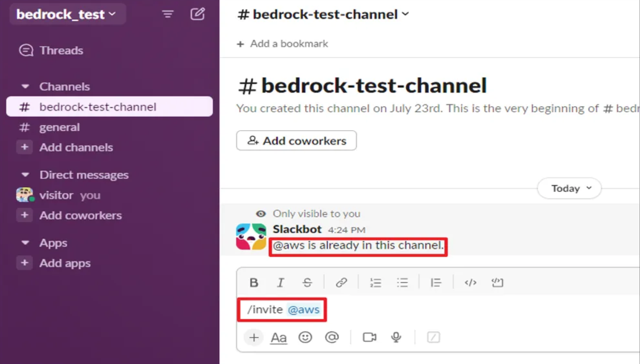Collapse the Direct messages section
Image resolution: width=640 pixels, height=364 pixels.
click(25, 175)
